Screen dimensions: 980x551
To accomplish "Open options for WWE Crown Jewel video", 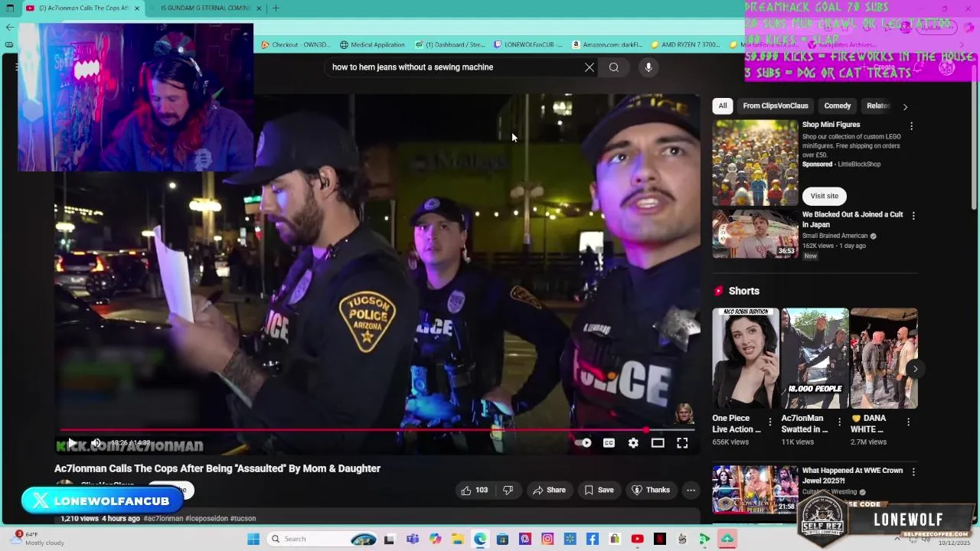I will click(x=913, y=472).
